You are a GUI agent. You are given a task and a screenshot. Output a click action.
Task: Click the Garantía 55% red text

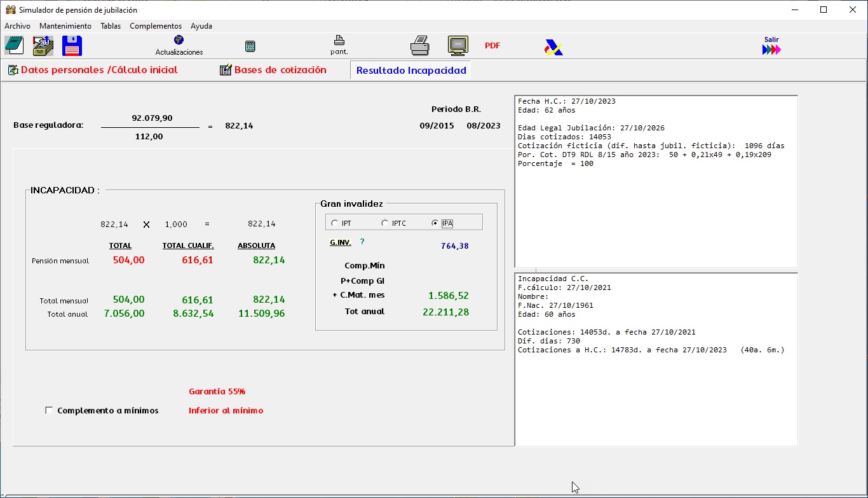pos(217,391)
